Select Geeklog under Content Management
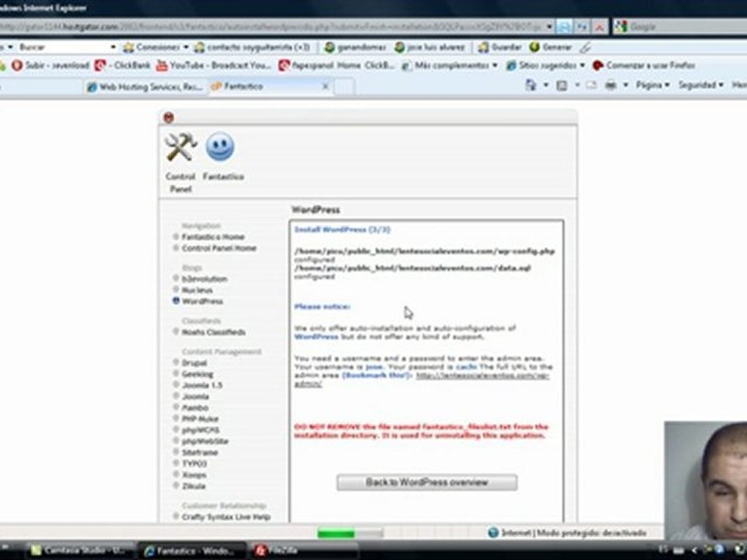The image size is (747, 560). [197, 374]
